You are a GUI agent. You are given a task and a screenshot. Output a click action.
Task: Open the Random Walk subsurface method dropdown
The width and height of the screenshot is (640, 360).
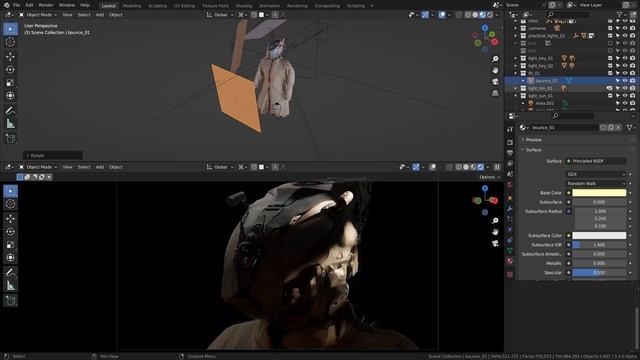[x=596, y=184]
